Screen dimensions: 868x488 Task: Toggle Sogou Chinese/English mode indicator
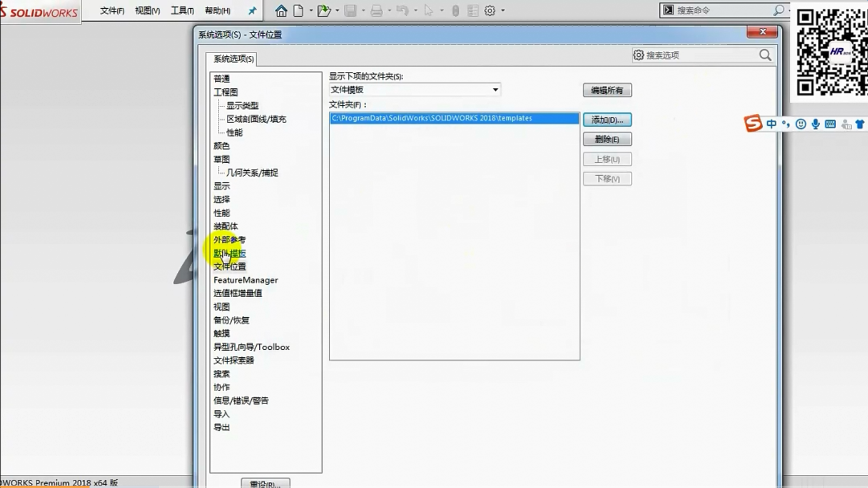pyautogui.click(x=771, y=124)
